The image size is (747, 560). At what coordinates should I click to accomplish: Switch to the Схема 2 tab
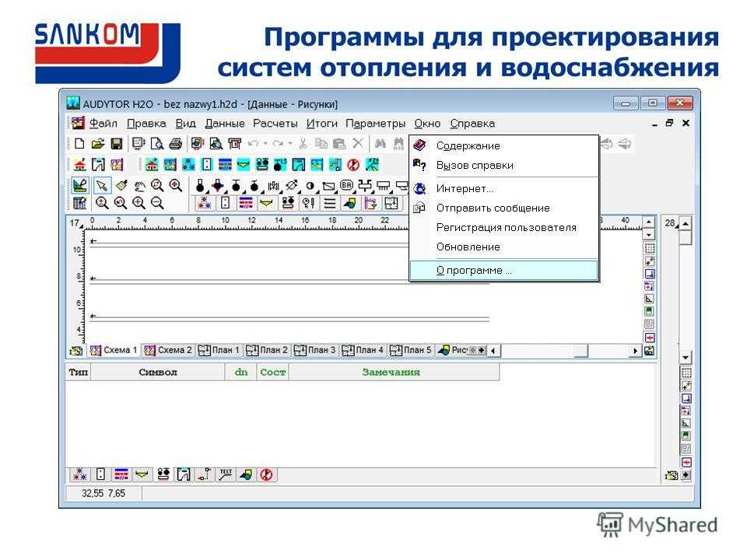(x=168, y=350)
